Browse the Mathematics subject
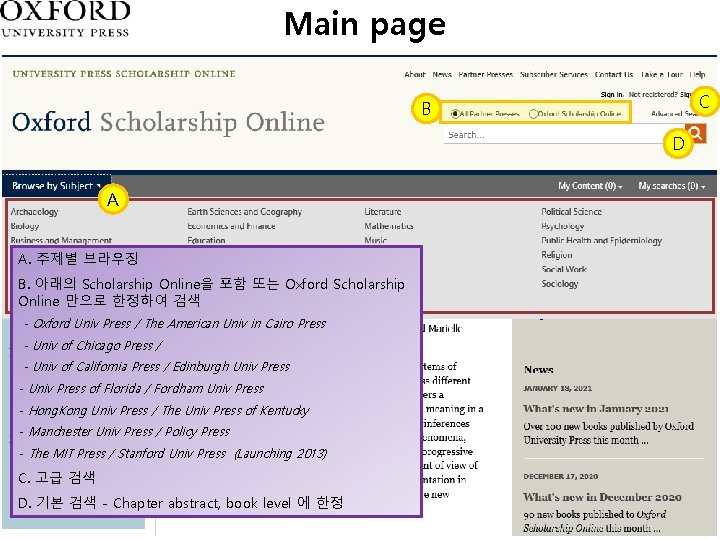The height and width of the screenshot is (540, 720). click(x=388, y=226)
